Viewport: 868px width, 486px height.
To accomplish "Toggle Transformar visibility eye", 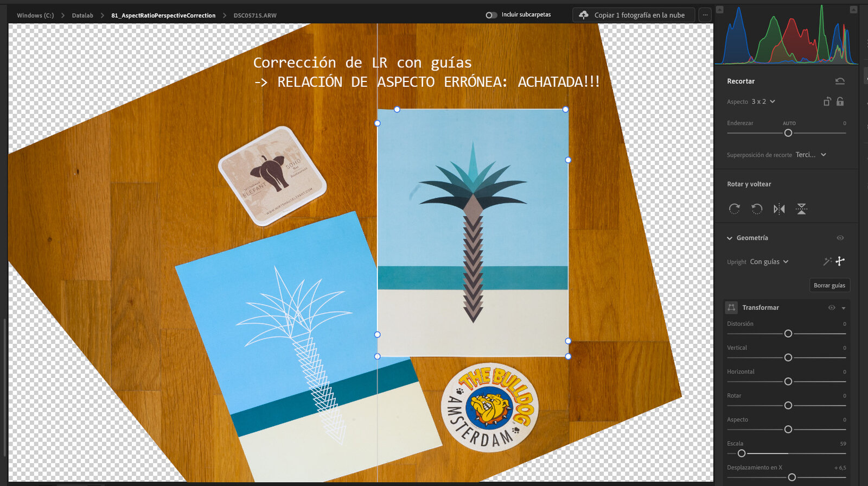I will (832, 307).
